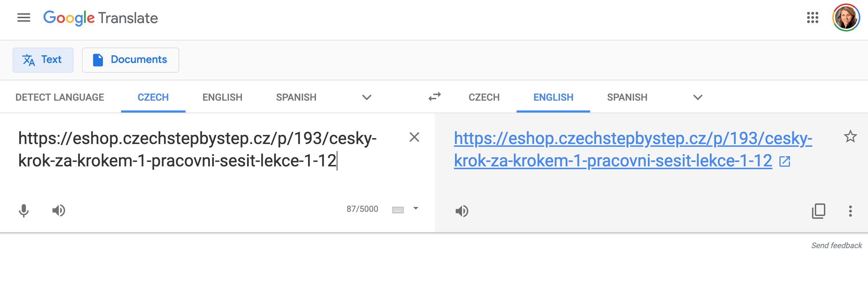Swap source and target languages
Viewport: 868px width, 288px height.
[435, 97]
